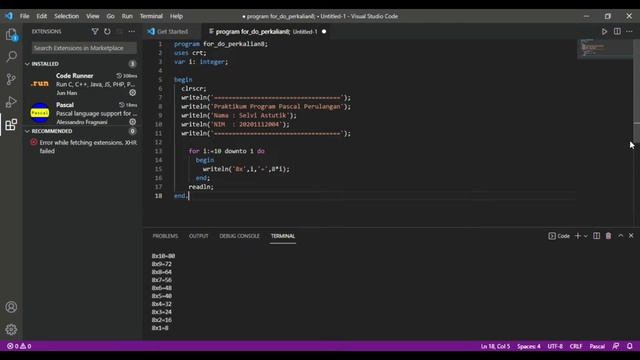Image resolution: width=640 pixels, height=360 pixels.
Task: Click the INSTALLED count badge
Action: pyautogui.click(x=132, y=64)
